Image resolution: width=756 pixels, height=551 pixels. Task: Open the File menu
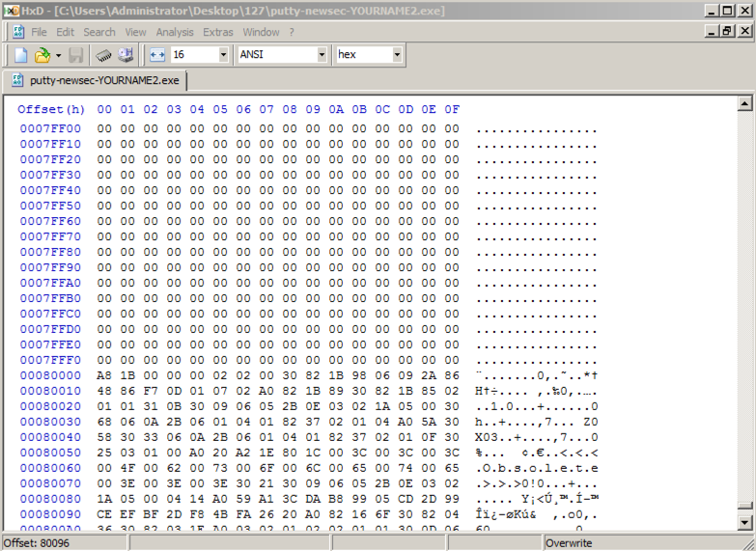point(39,32)
